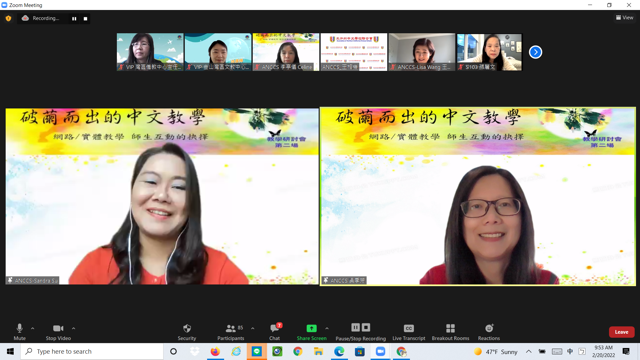Stop recording using the top square button
Screen dimensions: 640x360
tap(85, 18)
